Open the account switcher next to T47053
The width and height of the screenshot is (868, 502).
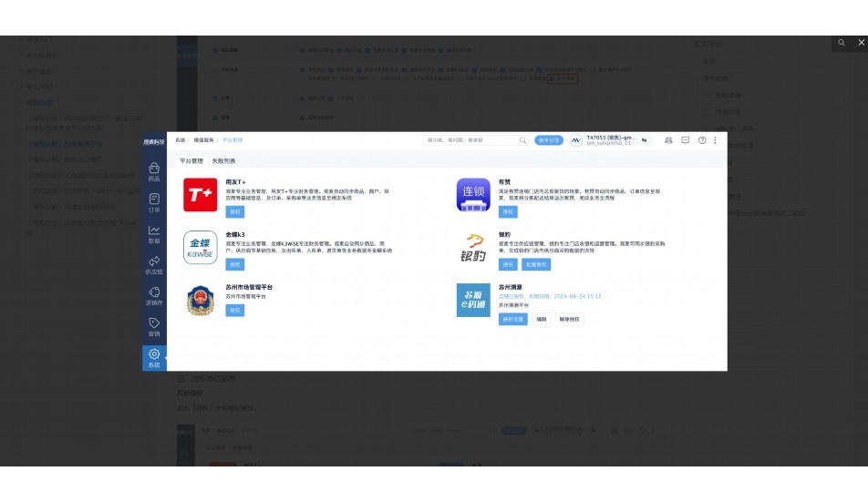(645, 140)
